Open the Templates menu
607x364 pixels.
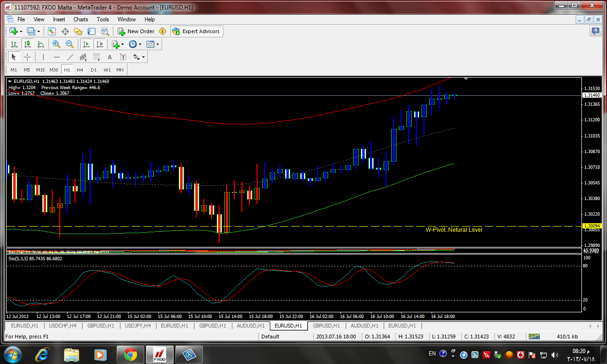[x=150, y=44]
